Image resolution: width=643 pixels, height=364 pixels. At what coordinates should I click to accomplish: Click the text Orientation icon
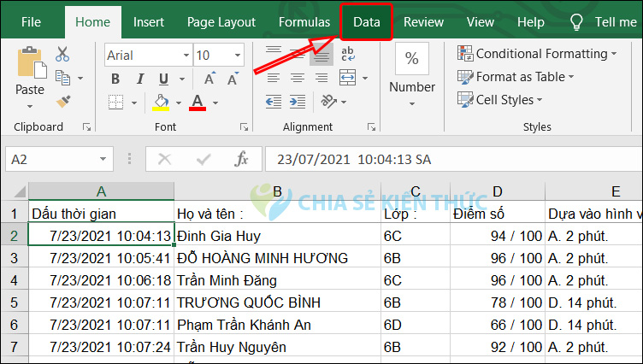[329, 101]
